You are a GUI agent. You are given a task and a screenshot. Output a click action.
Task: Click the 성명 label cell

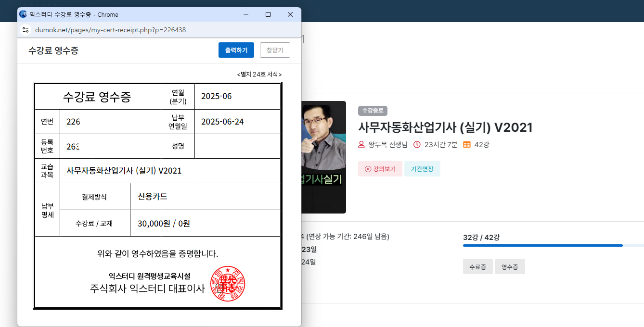click(x=178, y=146)
